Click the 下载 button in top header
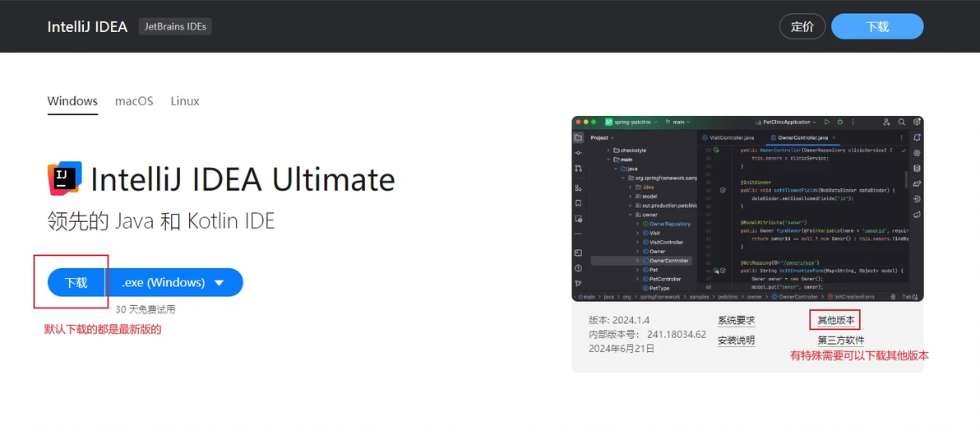Screen dimensions: 980x431 click(877, 27)
